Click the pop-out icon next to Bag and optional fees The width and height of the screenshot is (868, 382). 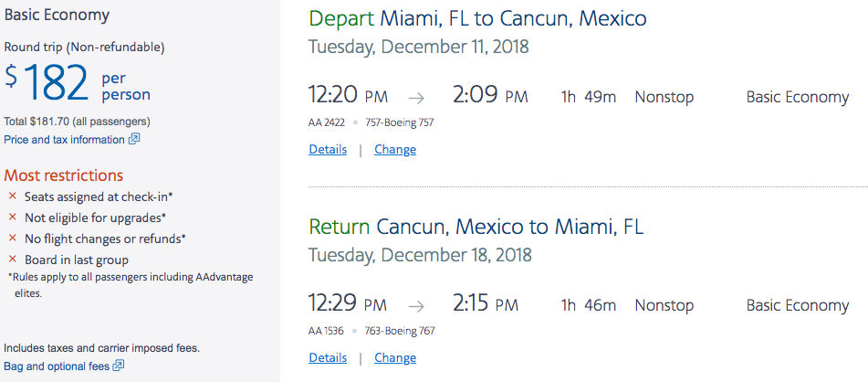pos(119,366)
